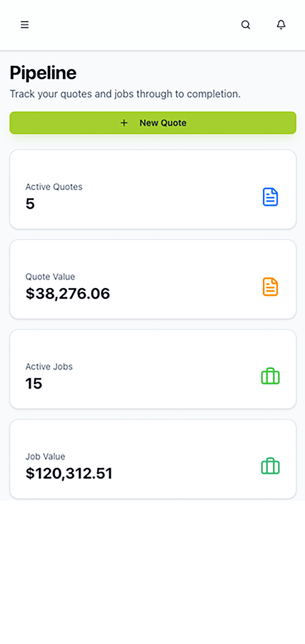Click the briefcase icon for Job Value
Viewport: 305px width, 644px height.
coord(270,466)
